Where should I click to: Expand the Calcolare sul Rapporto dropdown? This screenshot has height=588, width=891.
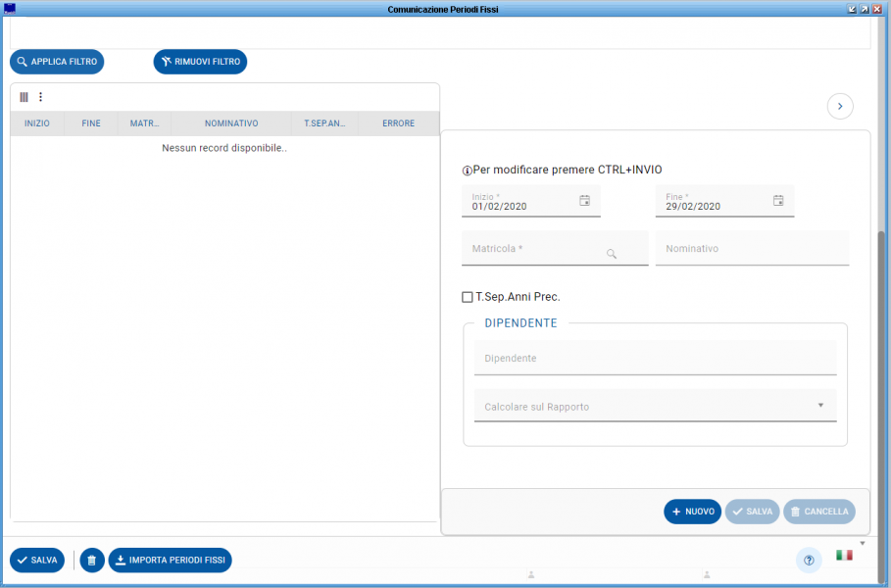[x=655, y=406]
